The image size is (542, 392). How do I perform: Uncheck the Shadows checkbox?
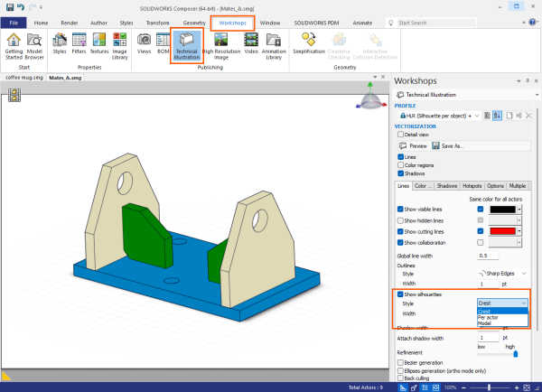click(x=400, y=173)
